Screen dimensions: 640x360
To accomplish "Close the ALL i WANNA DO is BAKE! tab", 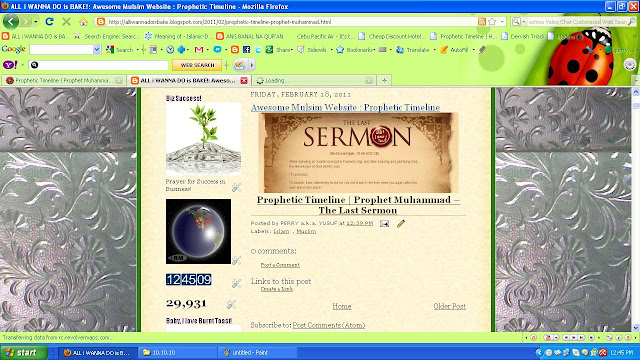I will (x=244, y=80).
